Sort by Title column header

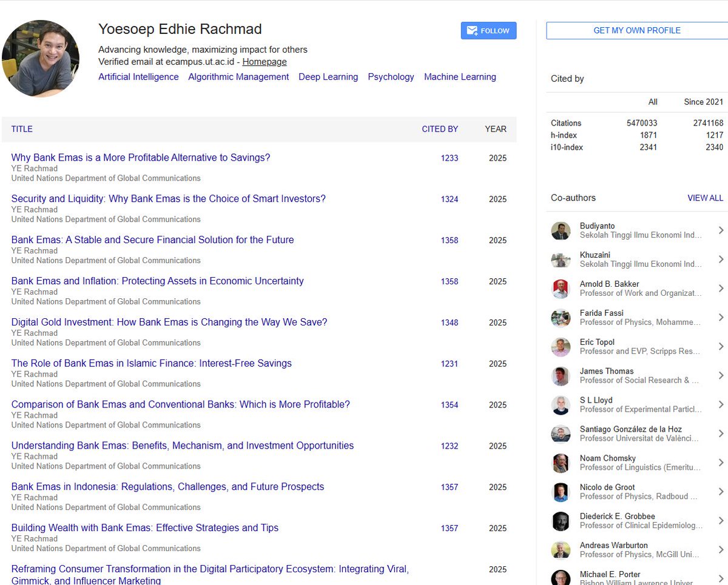click(x=22, y=129)
